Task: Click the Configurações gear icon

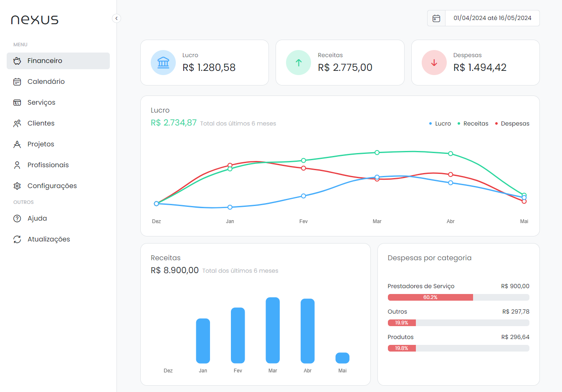Action: (17, 186)
